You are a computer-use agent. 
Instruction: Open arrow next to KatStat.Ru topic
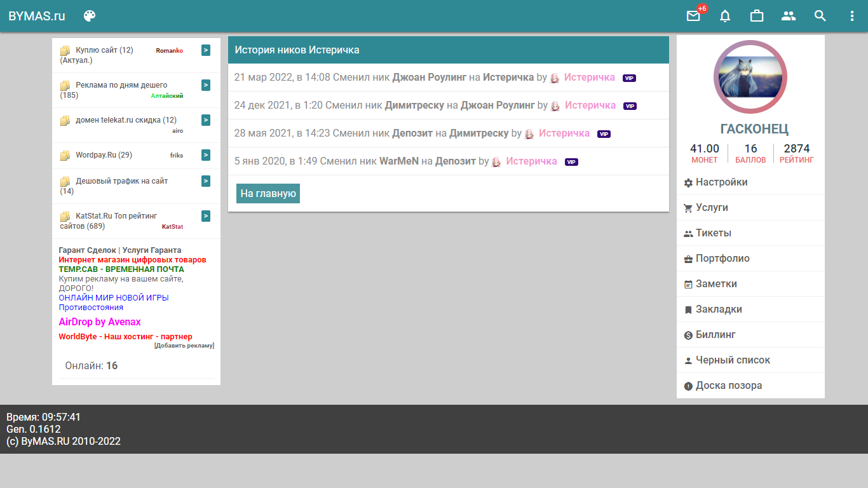pyautogui.click(x=206, y=216)
